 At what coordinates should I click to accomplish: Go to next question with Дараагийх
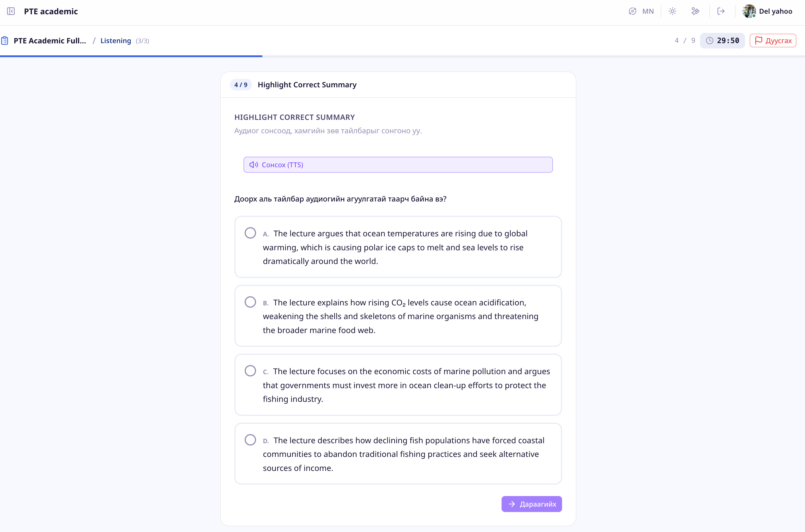coord(532,504)
